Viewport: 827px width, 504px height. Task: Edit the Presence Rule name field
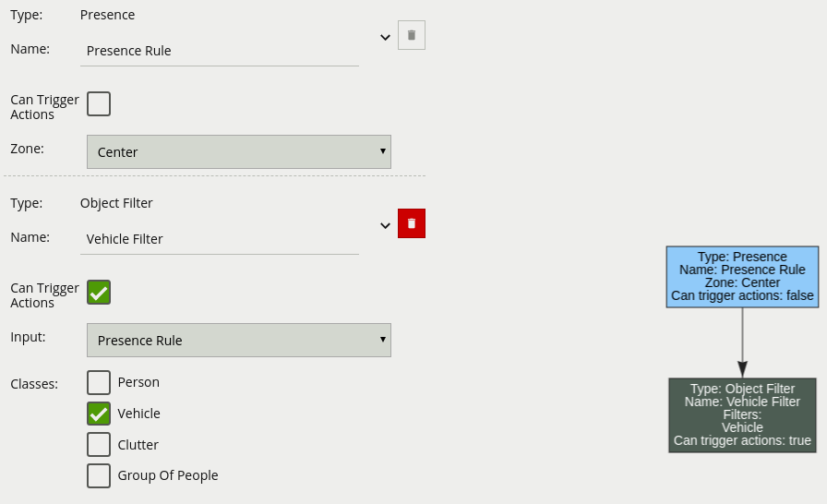(x=220, y=51)
